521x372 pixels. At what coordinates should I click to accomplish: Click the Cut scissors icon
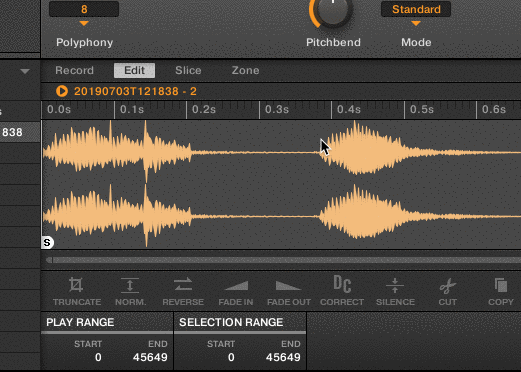[447, 286]
